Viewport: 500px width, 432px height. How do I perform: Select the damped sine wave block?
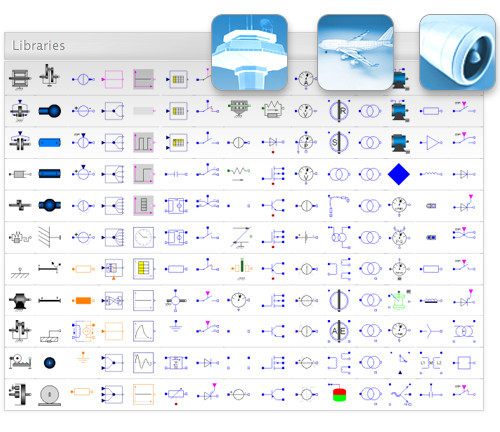[x=143, y=363]
